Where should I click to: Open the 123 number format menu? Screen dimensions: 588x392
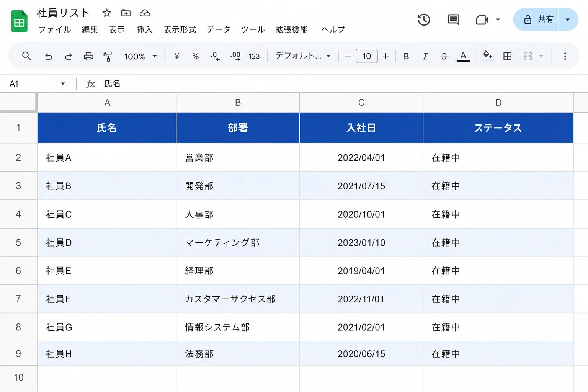pyautogui.click(x=254, y=56)
